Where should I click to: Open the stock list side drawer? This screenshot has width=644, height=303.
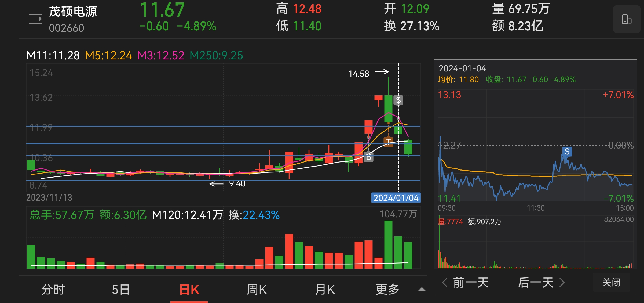35,18
